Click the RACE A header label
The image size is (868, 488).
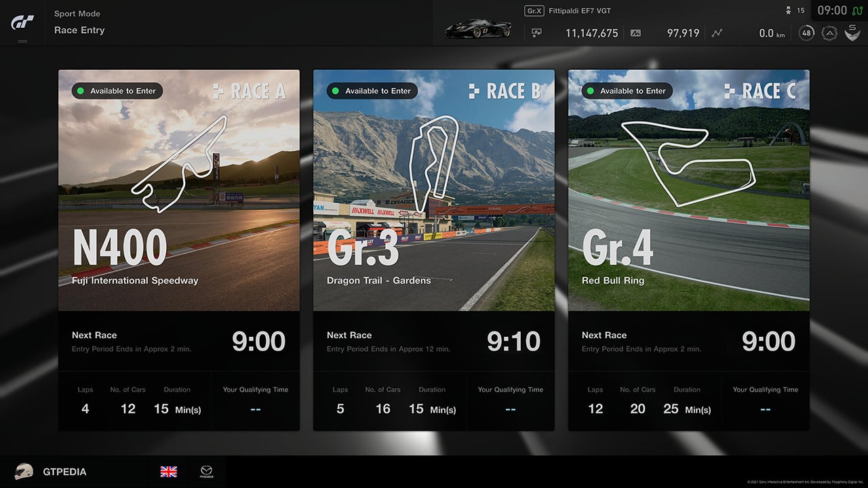250,91
